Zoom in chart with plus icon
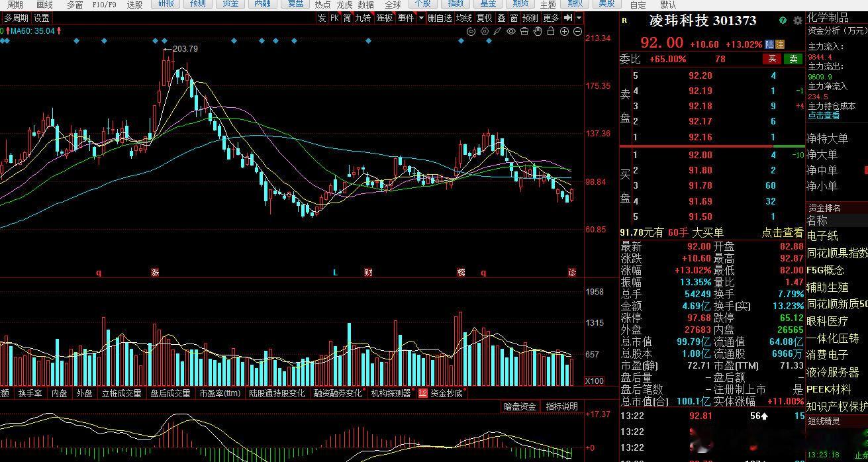This screenshot has width=868, height=462. tap(565, 31)
